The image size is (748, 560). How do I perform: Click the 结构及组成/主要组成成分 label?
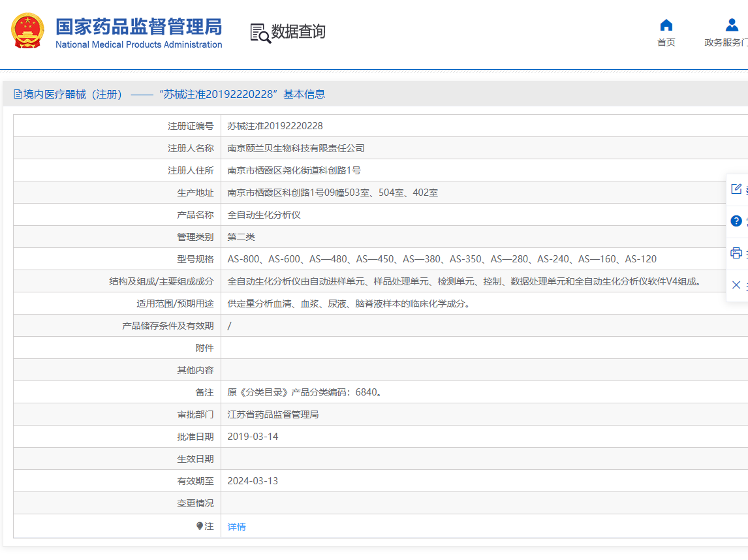(161, 281)
